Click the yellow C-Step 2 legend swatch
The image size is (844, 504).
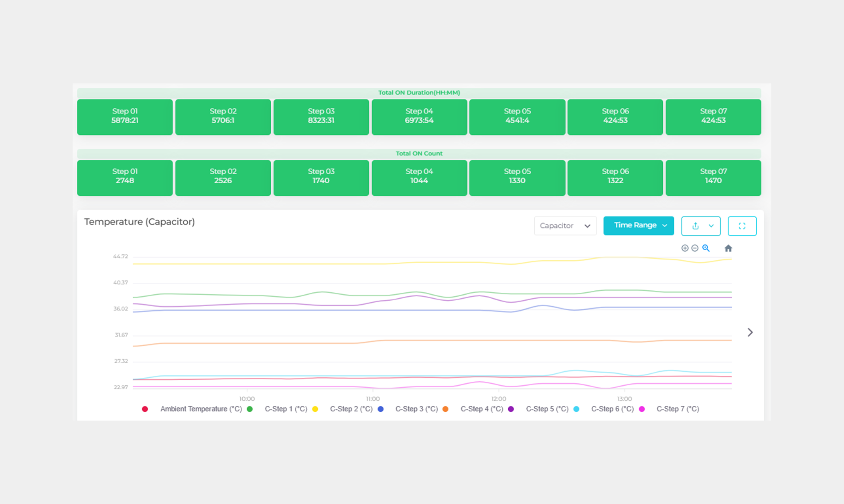(315, 409)
